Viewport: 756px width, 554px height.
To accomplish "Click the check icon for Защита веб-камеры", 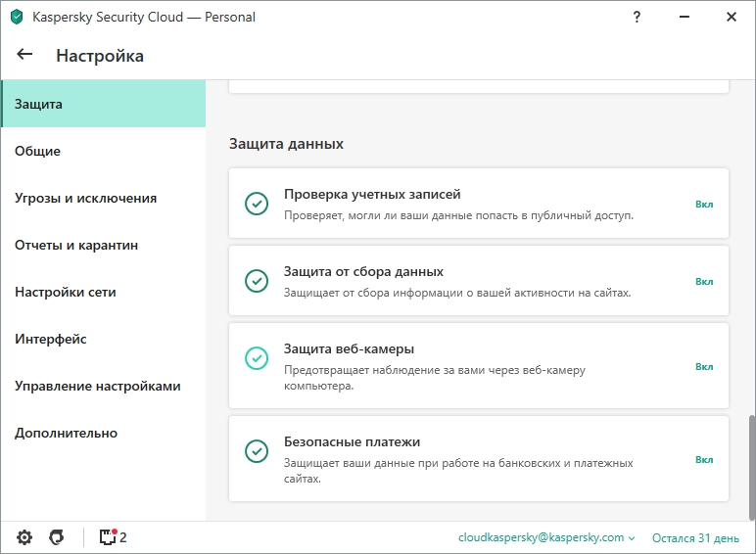I will 257,358.
